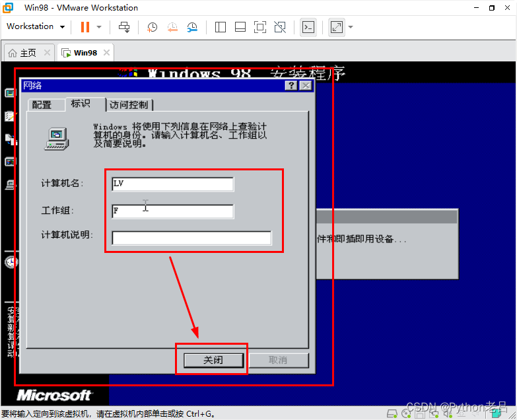517x420 pixels.
Task: Pause the Win98 virtual machine
Action: point(85,27)
